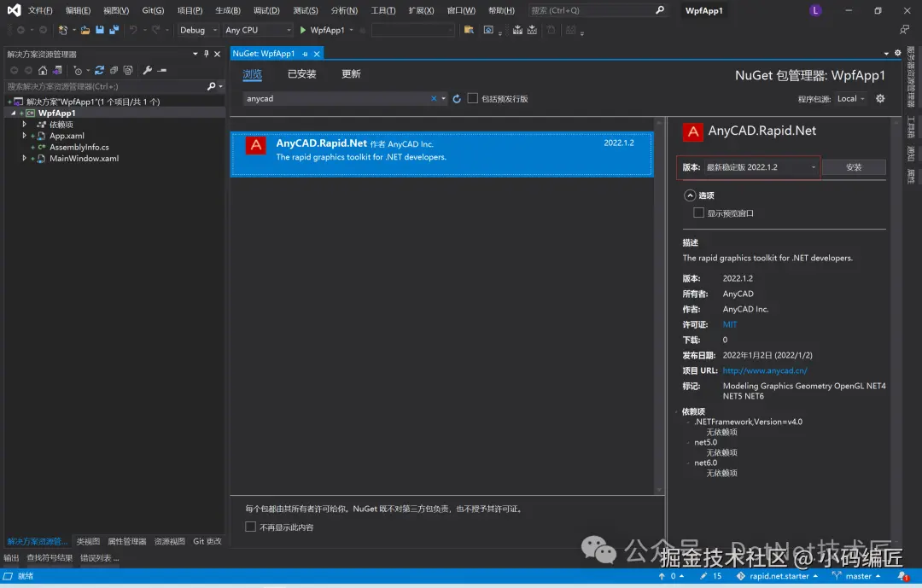Click the Save All toolbar icon
Viewport: 922px width, 588px height.
(x=114, y=30)
